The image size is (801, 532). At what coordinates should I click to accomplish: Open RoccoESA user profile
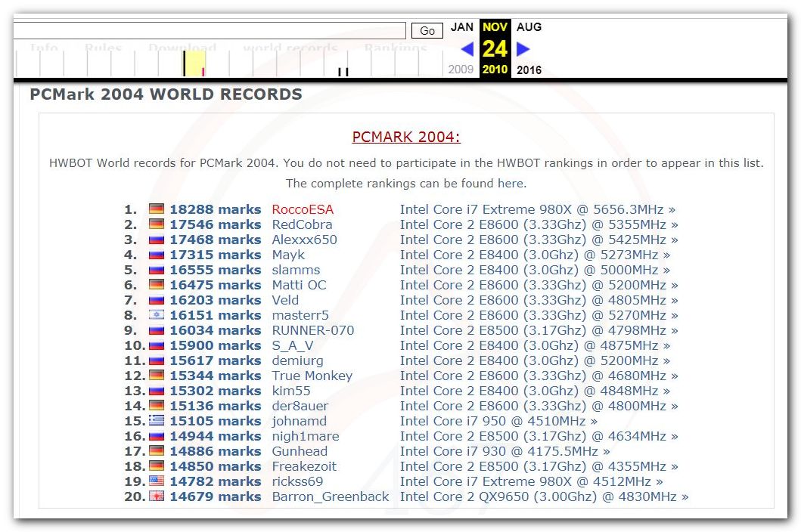pyautogui.click(x=303, y=209)
